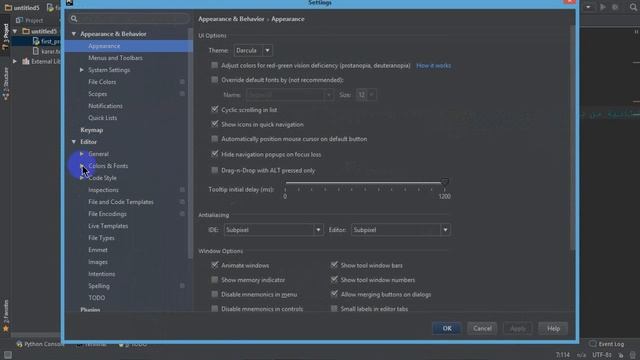Uncheck Animate windows
Viewport: 640px width, 360px height.
(214, 265)
